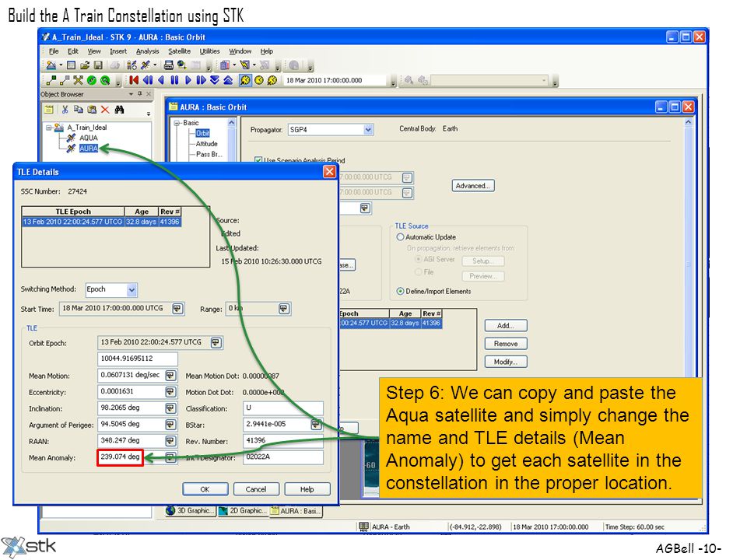
Task: Select the AQUA satellite in Object Browser
Action: pyautogui.click(x=89, y=138)
